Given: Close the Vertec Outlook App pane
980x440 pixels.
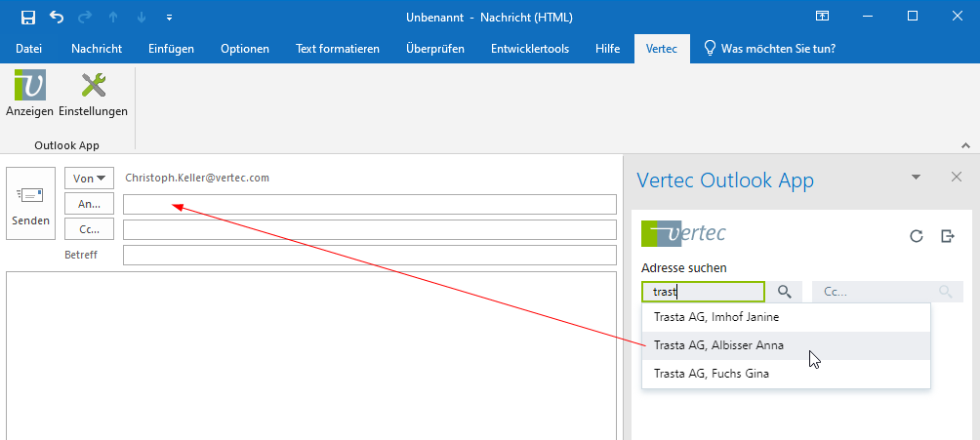Looking at the screenshot, I should (956, 177).
